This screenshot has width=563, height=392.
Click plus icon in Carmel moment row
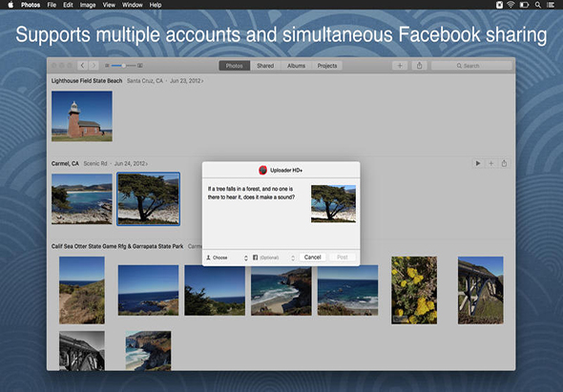tap(490, 163)
